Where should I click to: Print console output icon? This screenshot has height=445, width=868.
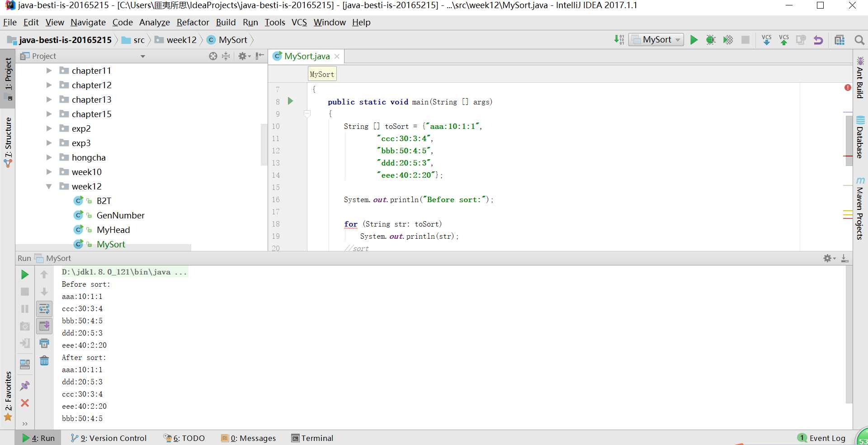(x=44, y=343)
